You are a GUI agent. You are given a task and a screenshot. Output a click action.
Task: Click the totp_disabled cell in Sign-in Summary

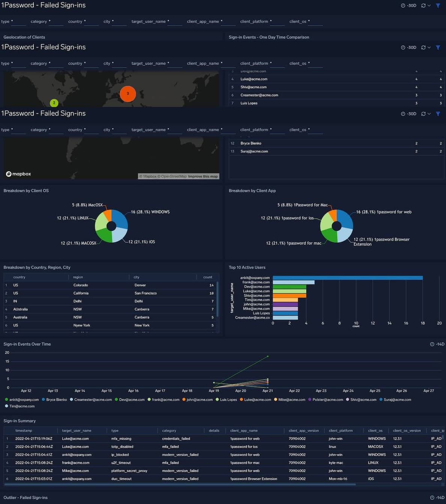tap(122, 446)
